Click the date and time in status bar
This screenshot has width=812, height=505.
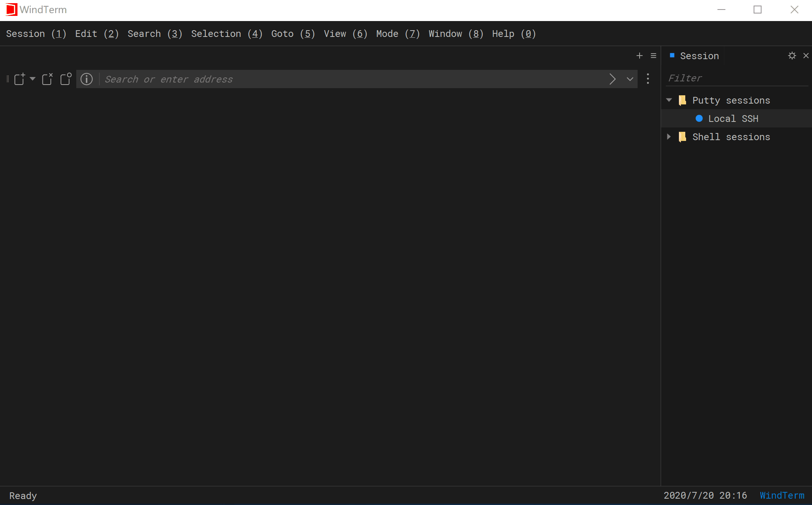click(705, 495)
